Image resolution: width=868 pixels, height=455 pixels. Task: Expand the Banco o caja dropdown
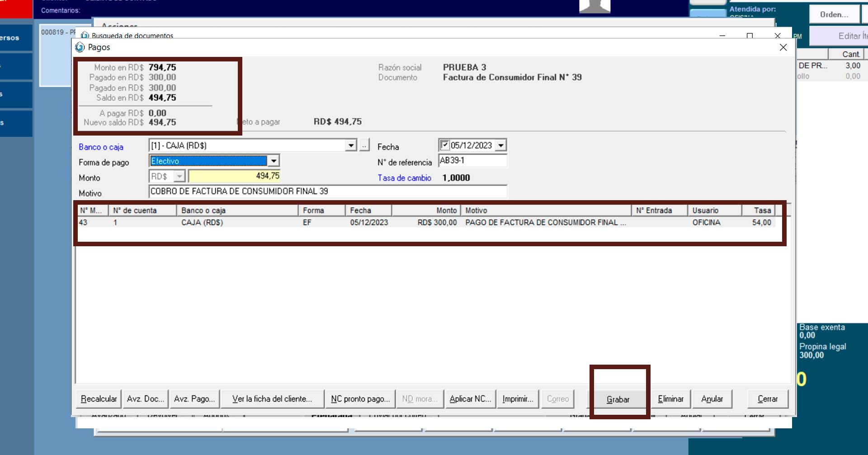(x=351, y=145)
